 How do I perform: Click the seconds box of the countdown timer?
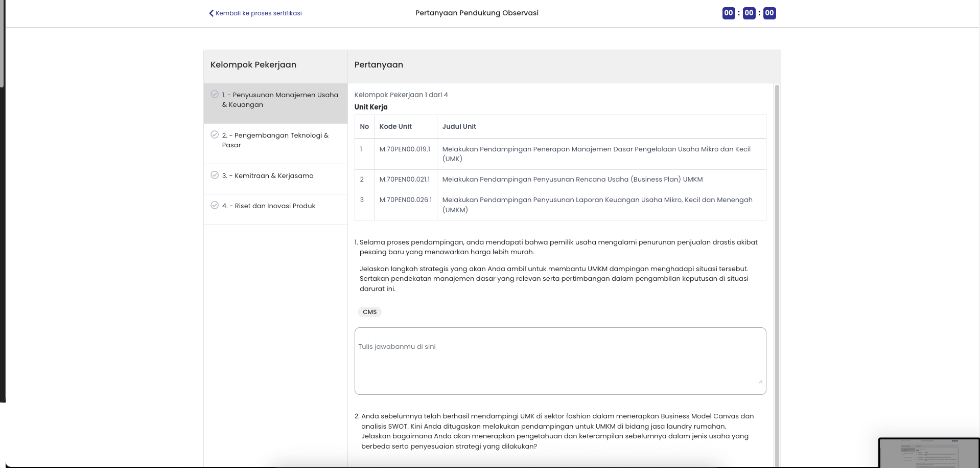(769, 13)
